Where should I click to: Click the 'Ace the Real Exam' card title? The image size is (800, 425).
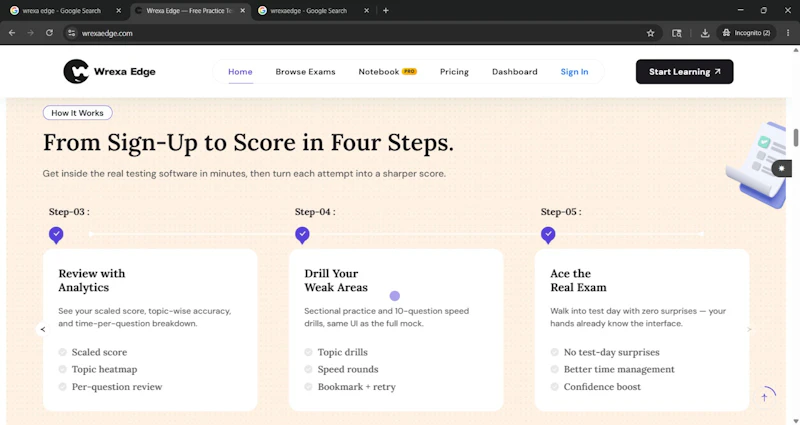click(x=578, y=280)
